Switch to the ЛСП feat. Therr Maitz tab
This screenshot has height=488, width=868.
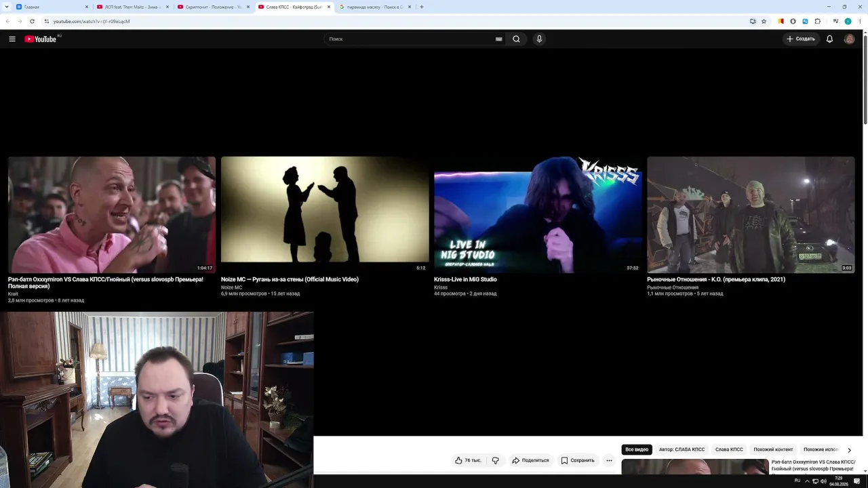point(133,7)
